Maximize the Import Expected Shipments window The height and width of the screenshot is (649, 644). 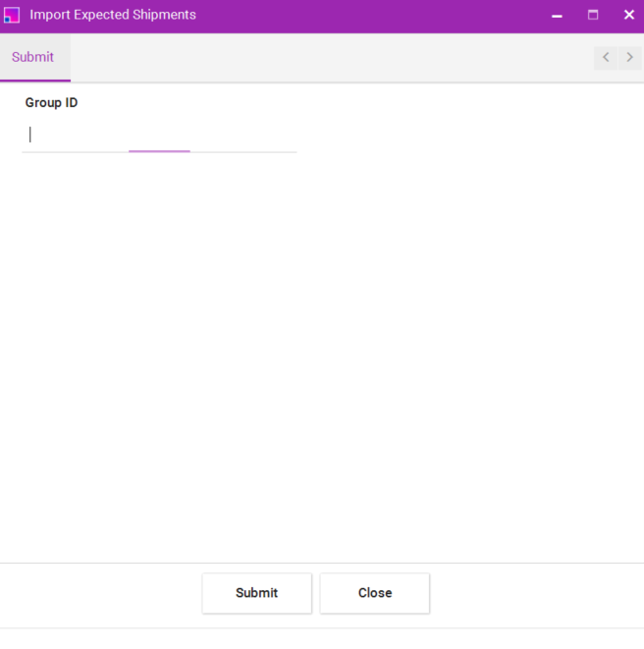click(x=593, y=16)
